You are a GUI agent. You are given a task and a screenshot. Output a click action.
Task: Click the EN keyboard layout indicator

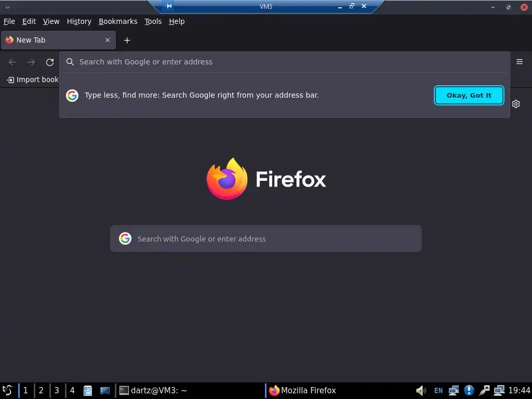[x=438, y=391]
